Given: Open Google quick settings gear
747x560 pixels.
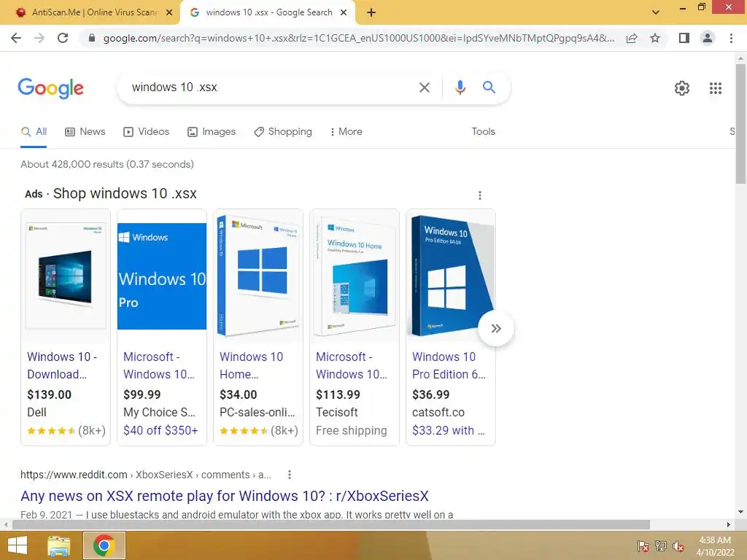Looking at the screenshot, I should pos(682,88).
